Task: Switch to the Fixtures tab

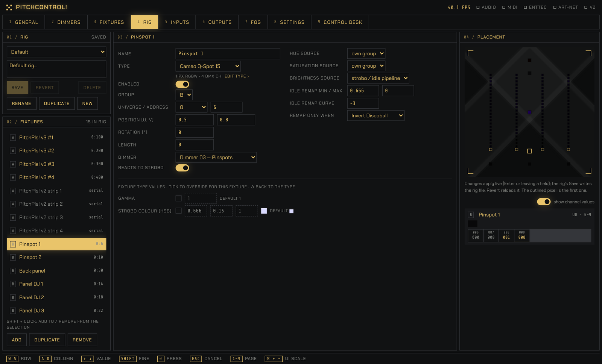Action: [109, 22]
